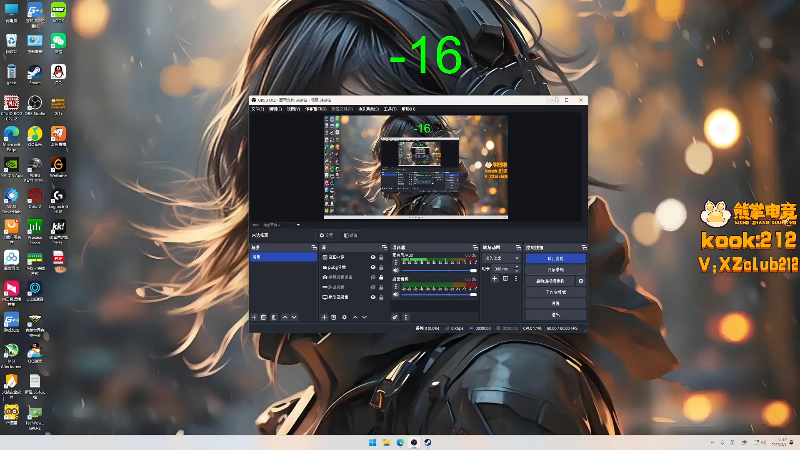Click Windows Start button on taskbar
This screenshot has width=800, height=450.
(372, 442)
